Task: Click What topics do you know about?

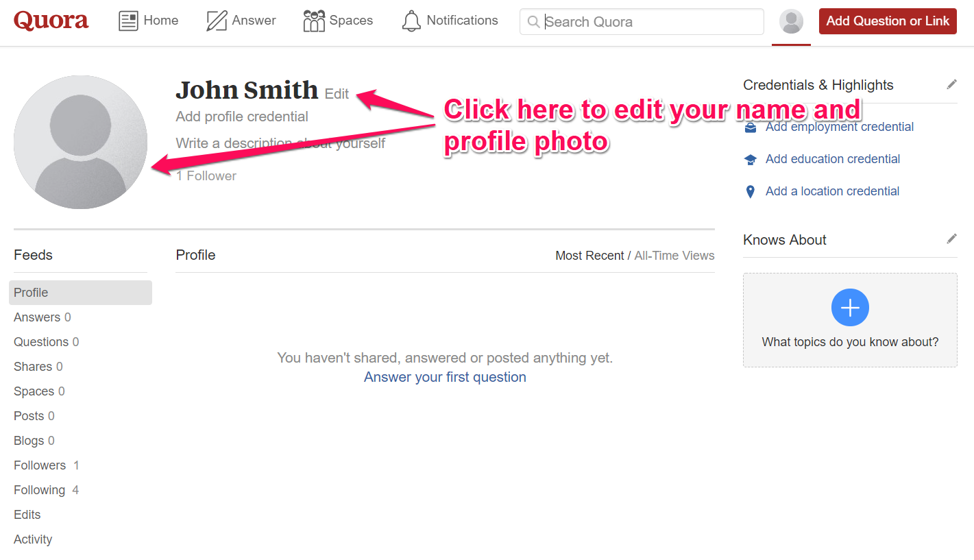Action: (x=850, y=342)
